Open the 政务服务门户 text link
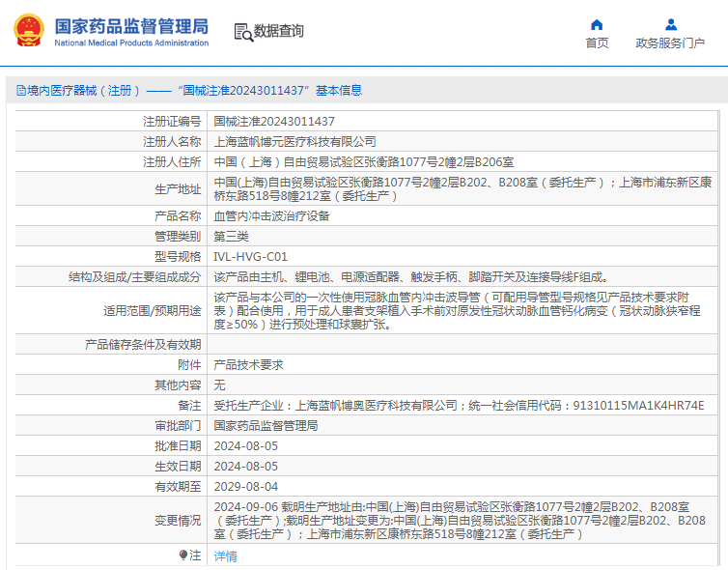 pos(670,43)
